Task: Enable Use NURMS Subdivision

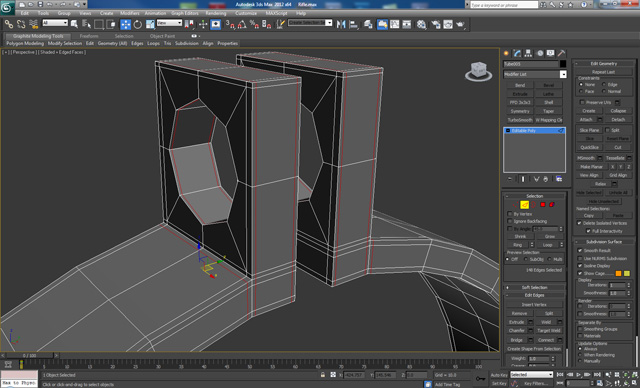Action: 580,258
